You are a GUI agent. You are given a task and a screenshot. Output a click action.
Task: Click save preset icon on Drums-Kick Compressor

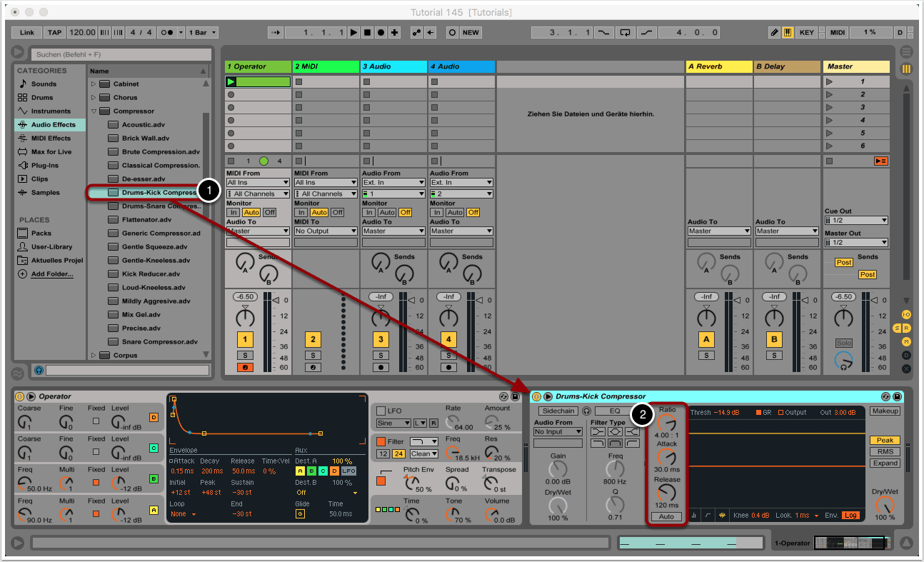pos(898,396)
